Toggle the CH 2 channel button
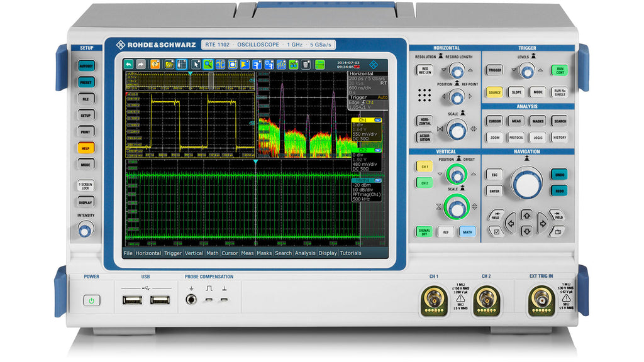The width and height of the screenshot is (644, 362). pos(425,183)
